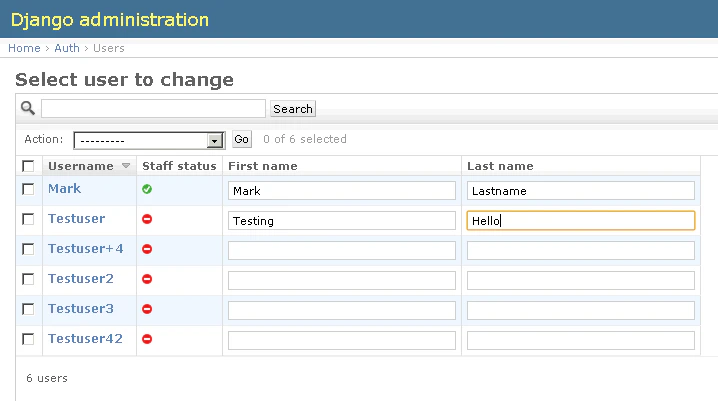Viewport: 718px width, 401px height.
Task: Click Testuser3's empty last name field
Action: pyautogui.click(x=581, y=310)
